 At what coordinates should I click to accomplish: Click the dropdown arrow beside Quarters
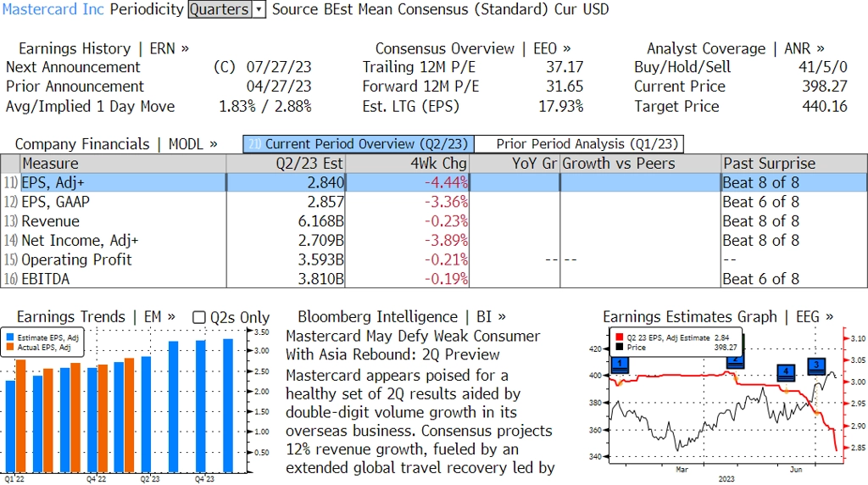pyautogui.click(x=259, y=9)
